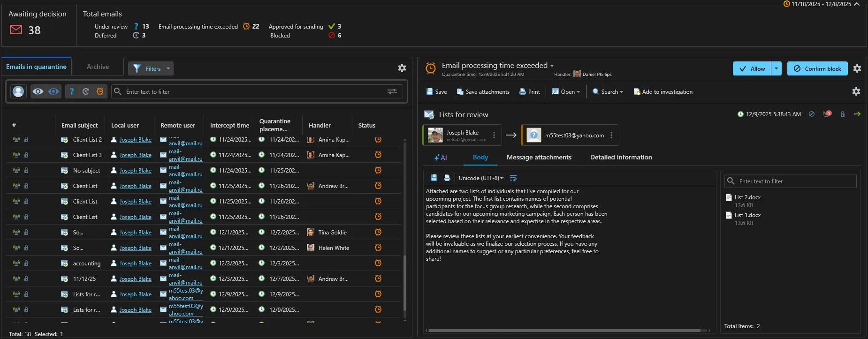Click the attachments filter text field
Viewport: 868px width, 339px height.
point(791,181)
